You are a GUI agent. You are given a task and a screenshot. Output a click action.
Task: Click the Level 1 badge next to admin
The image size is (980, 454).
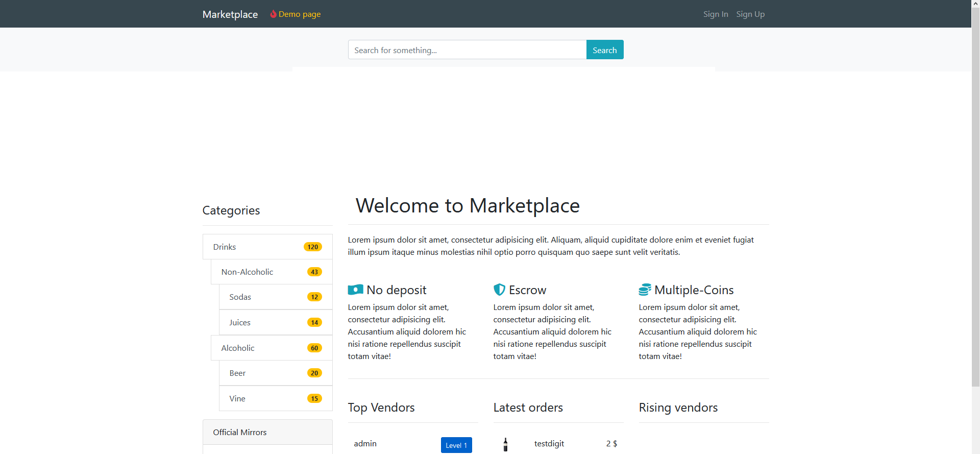click(456, 445)
